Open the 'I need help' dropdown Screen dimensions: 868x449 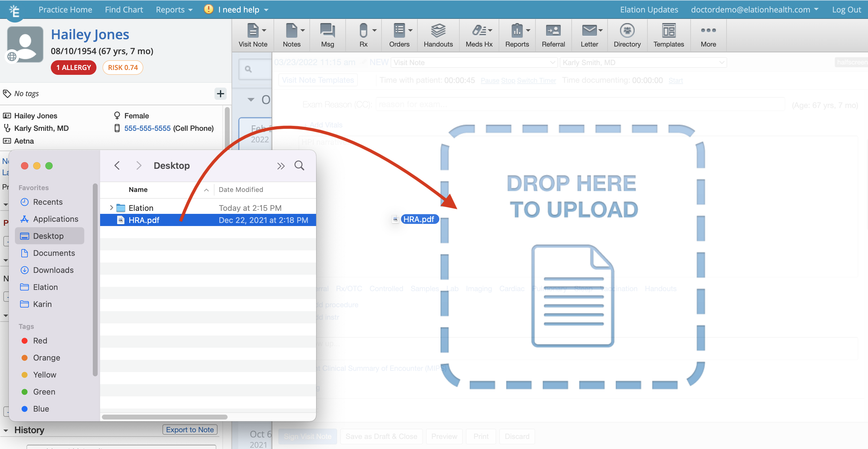(236, 9)
